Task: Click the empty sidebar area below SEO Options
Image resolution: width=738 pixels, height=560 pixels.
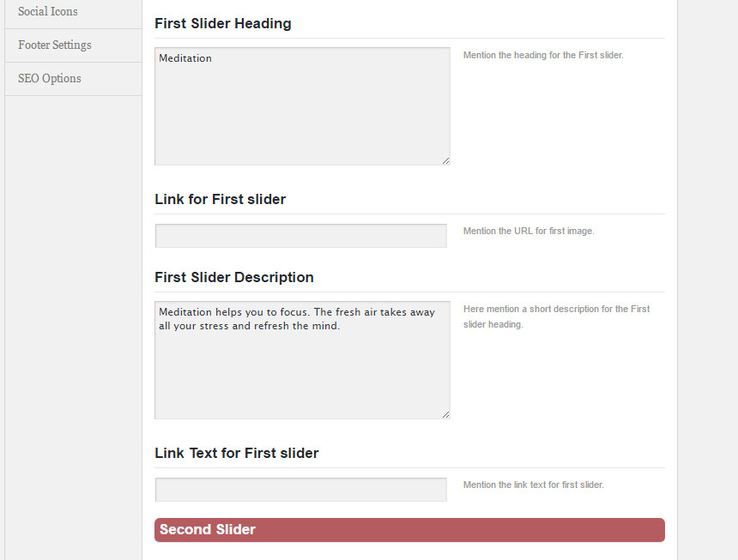Action: point(73,324)
